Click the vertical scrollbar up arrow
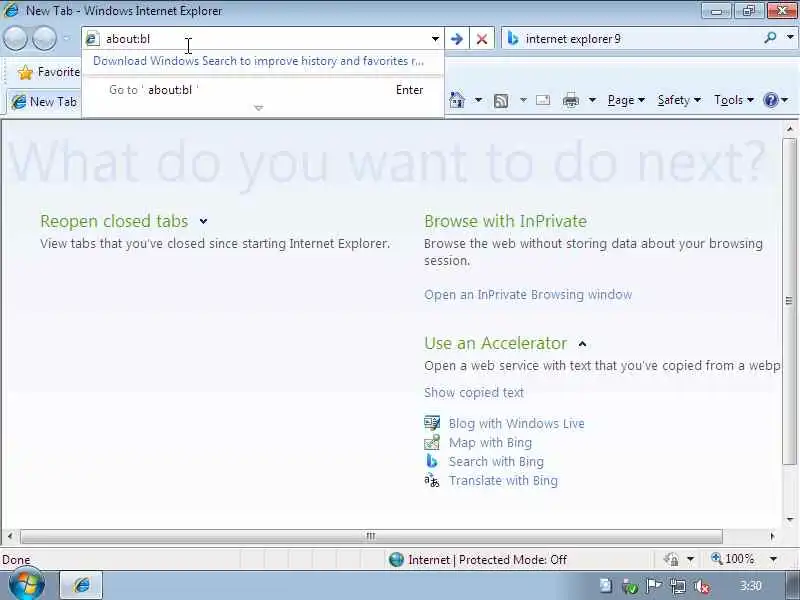Screen dimensions: 800x600 [790, 129]
